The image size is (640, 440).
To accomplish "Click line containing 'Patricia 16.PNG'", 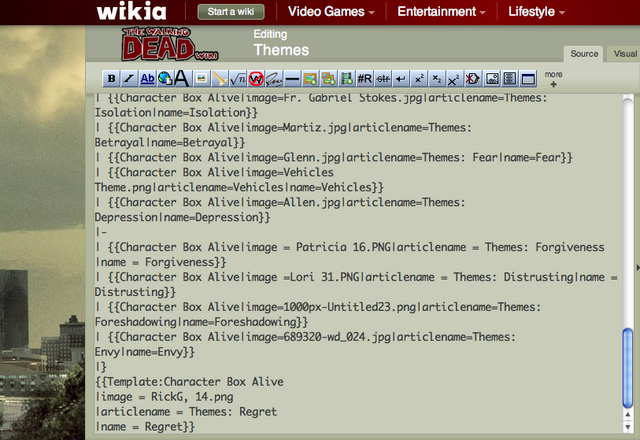I will [349, 247].
